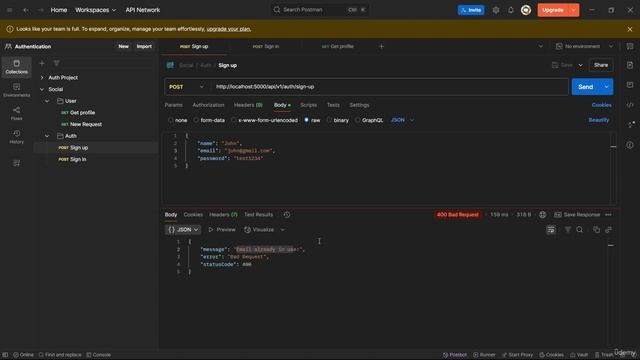Click the response link icon next to copy
Viewport: 640px width, 360px height.
point(609,230)
